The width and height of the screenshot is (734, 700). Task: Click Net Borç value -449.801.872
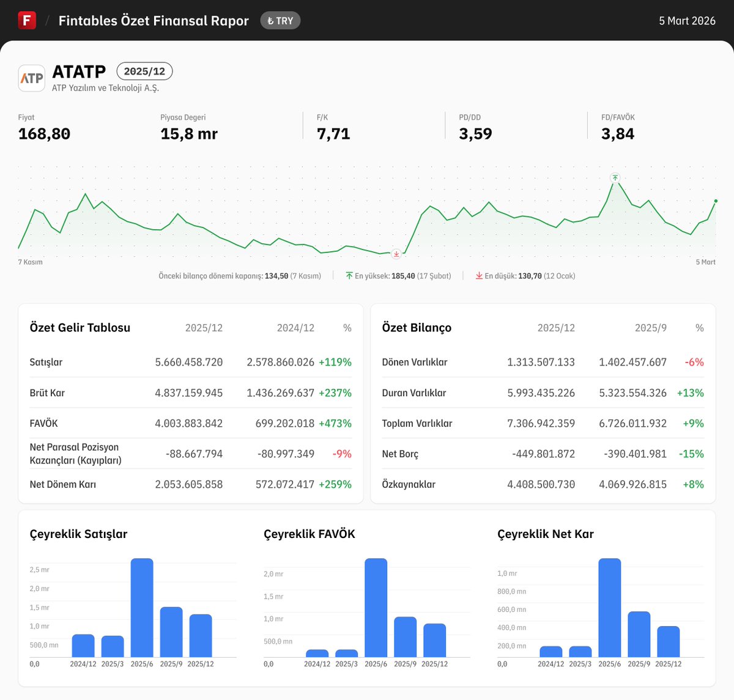pyautogui.click(x=544, y=454)
